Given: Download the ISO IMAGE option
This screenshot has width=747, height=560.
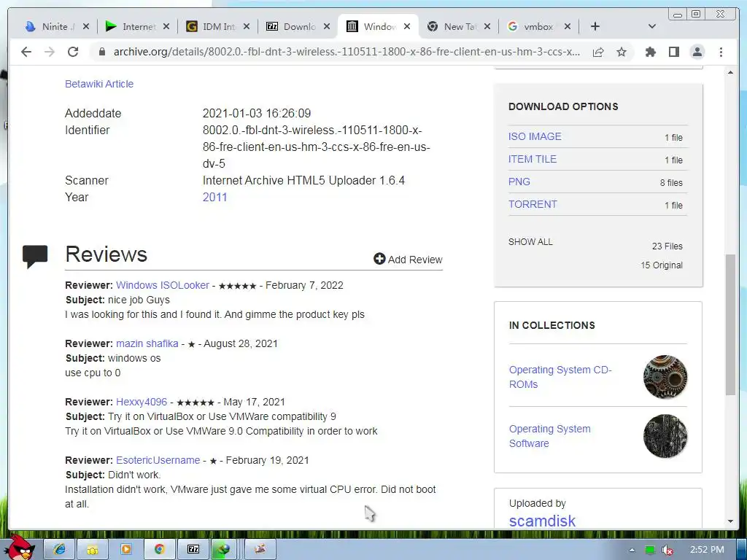Looking at the screenshot, I should point(535,136).
